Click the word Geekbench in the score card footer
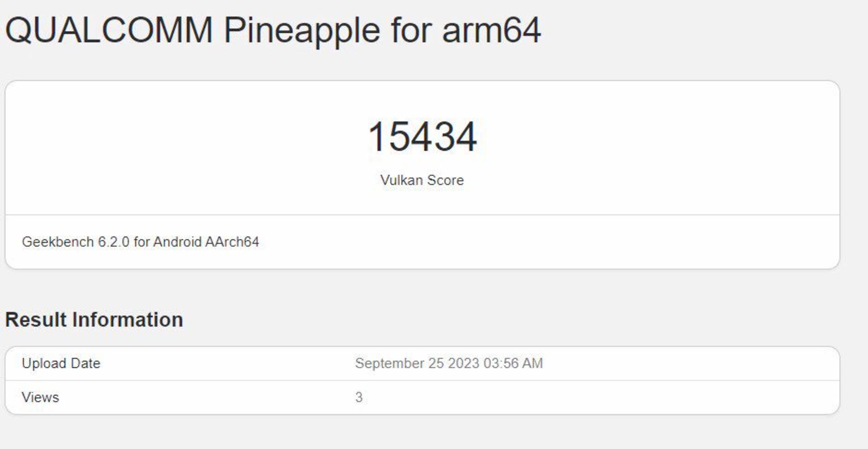Screen dimensions: 868x449 (58, 242)
